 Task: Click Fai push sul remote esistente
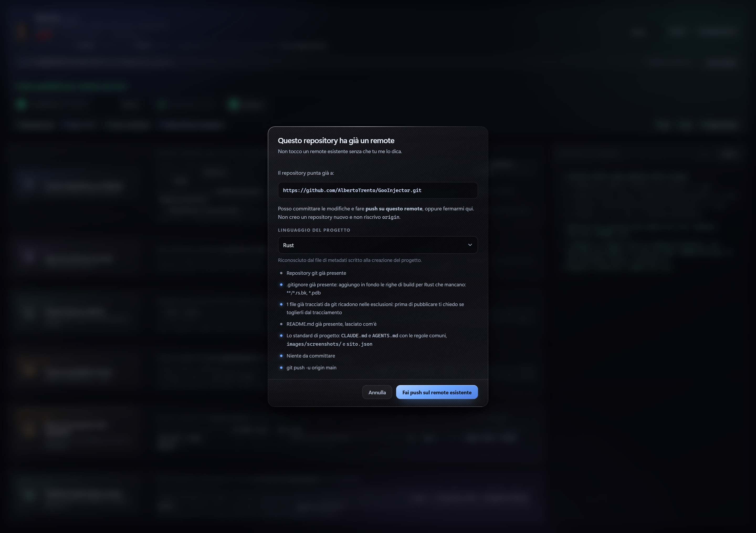click(x=437, y=392)
